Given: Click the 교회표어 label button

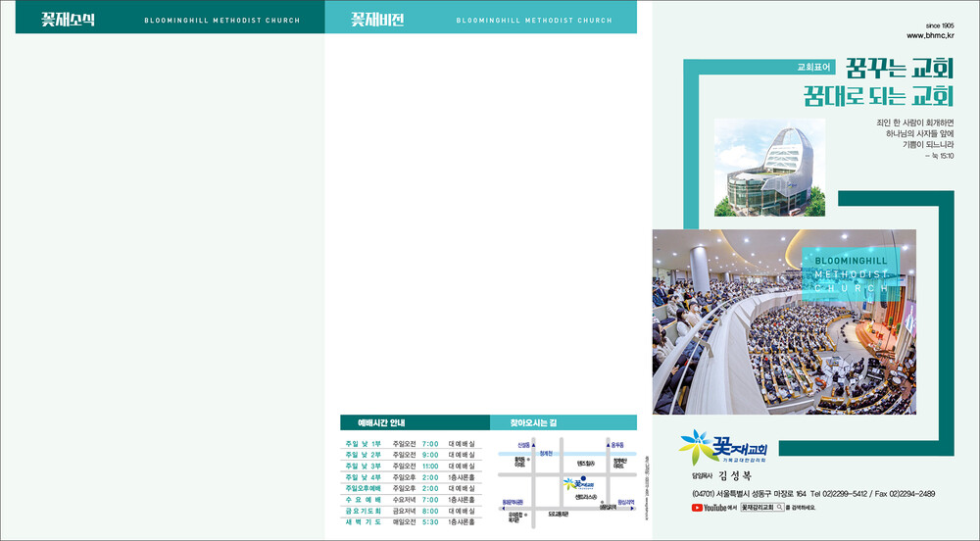Looking at the screenshot, I should point(813,68).
